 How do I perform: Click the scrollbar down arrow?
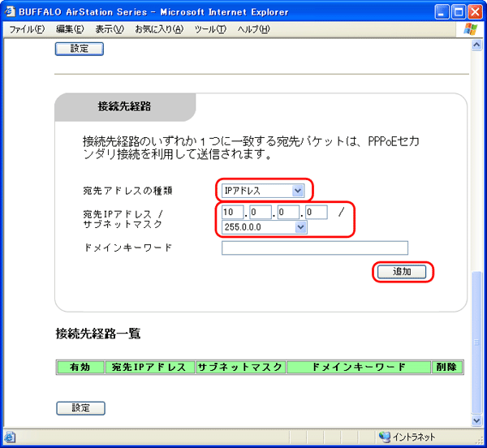coord(476,420)
